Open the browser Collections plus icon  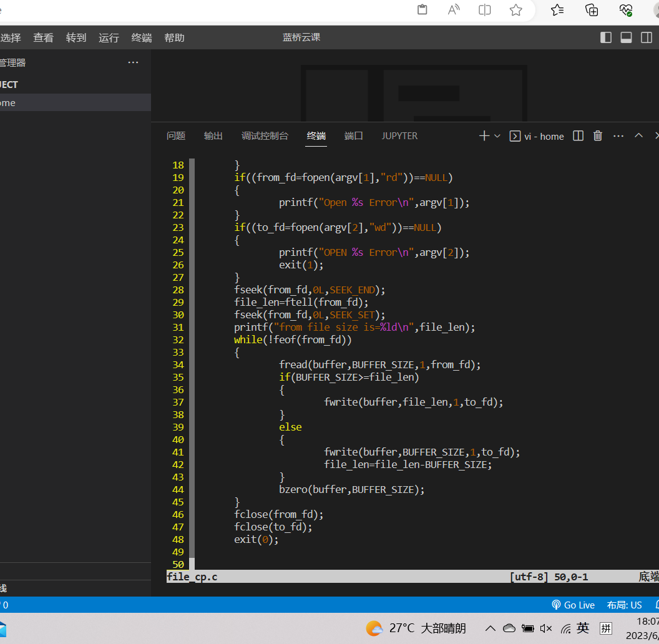pos(592,9)
